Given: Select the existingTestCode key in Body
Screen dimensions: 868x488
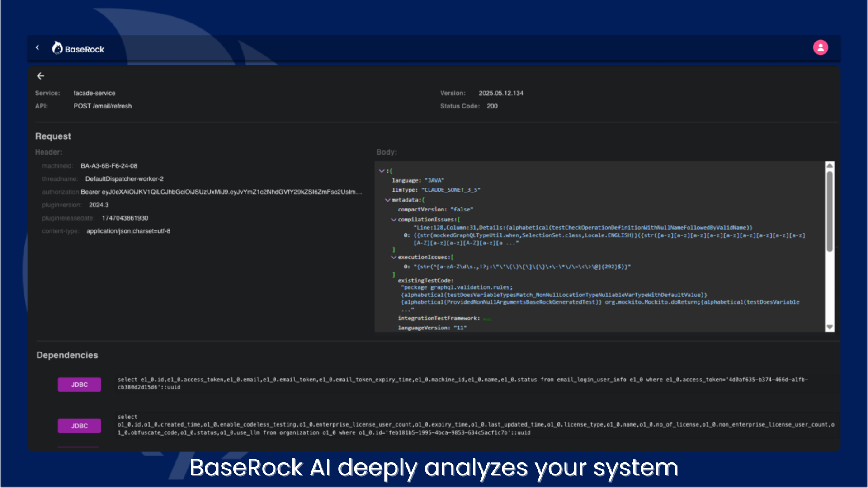Looking at the screenshot, I should point(425,281).
